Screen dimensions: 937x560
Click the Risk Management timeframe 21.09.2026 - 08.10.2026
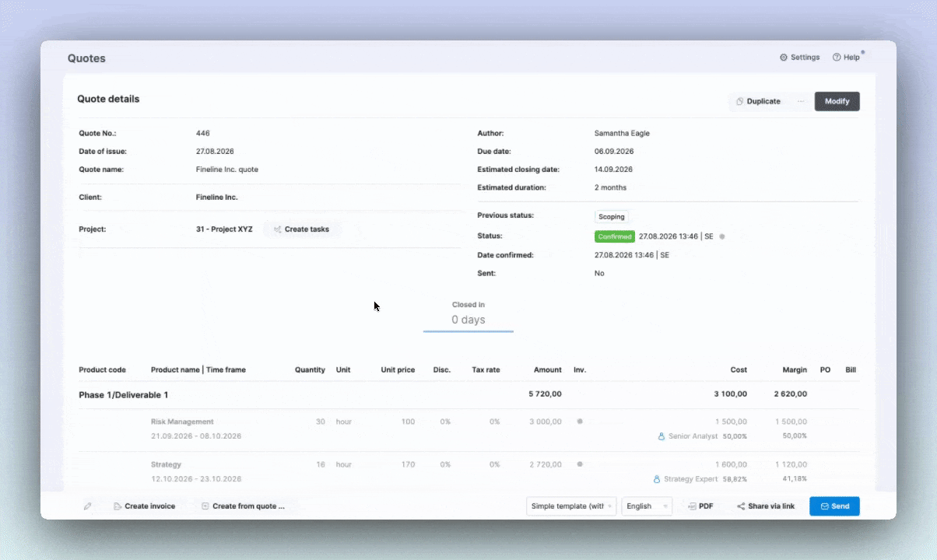pos(196,436)
